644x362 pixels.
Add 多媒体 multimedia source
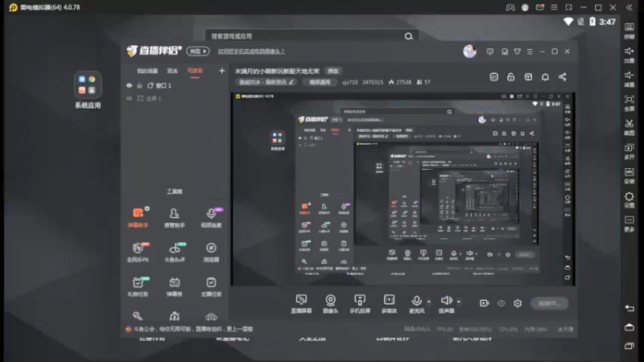click(x=389, y=304)
